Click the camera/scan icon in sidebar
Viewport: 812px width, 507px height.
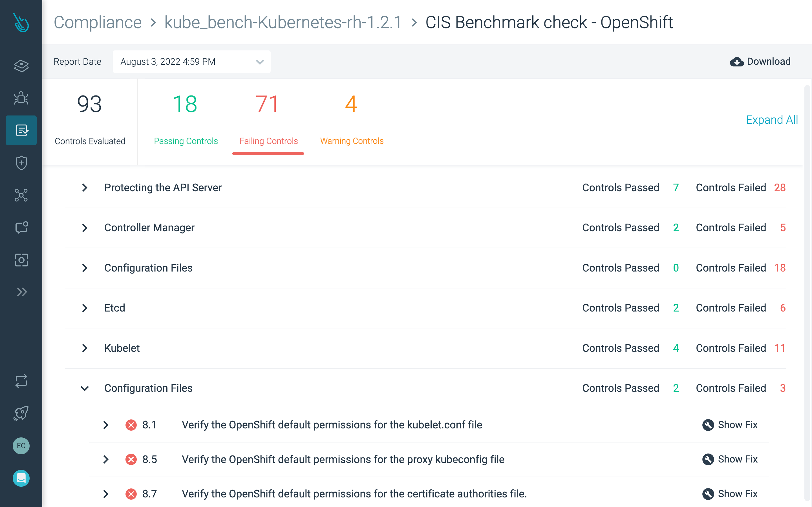tap(21, 259)
